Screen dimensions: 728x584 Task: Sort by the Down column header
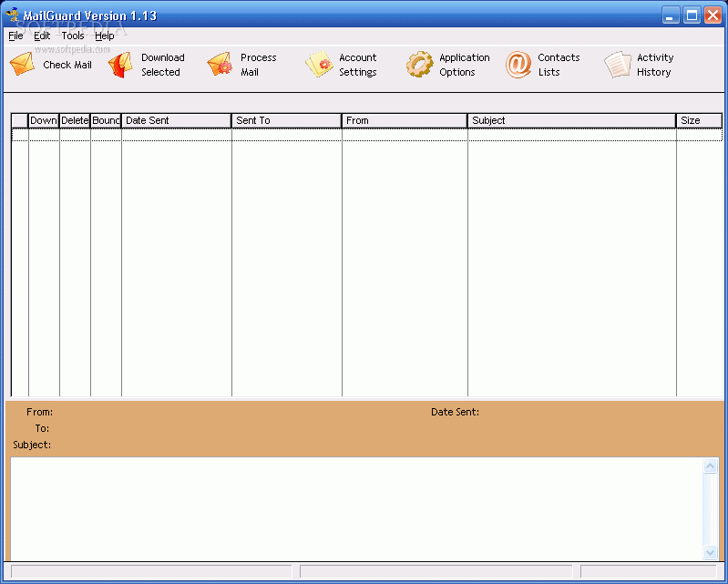[x=44, y=120]
